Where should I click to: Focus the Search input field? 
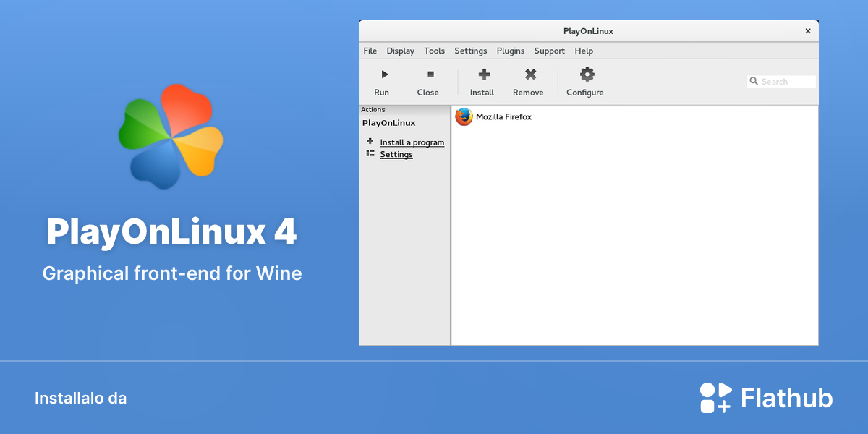781,82
